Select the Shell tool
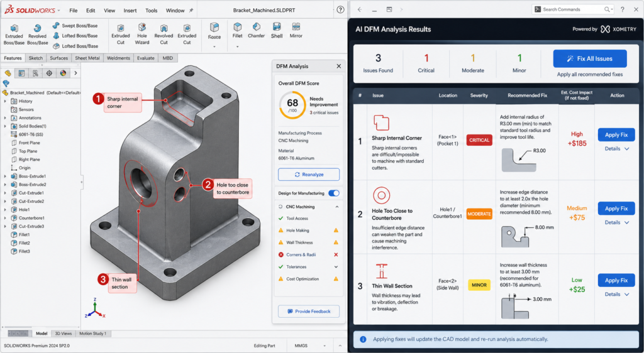The image size is (644, 353). click(x=277, y=31)
